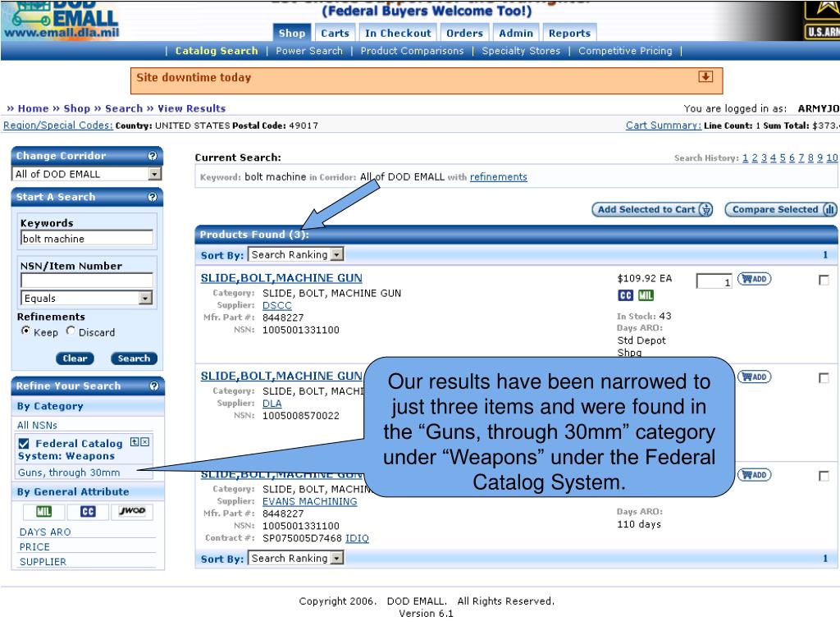840x630 pixels.
Task: Open DLA supplier link
Action: pos(272,404)
